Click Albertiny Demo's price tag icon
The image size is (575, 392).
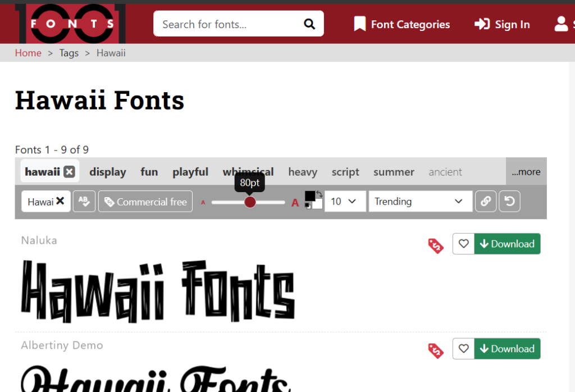point(436,350)
